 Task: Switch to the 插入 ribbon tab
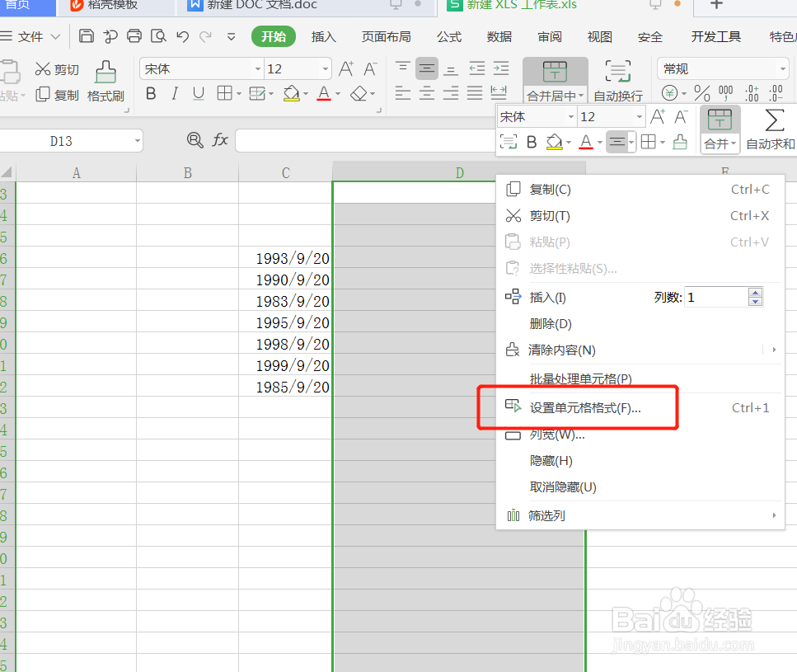[324, 36]
